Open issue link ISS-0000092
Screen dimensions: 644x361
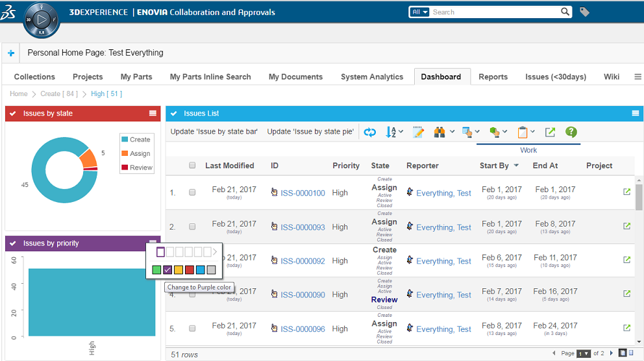click(303, 261)
